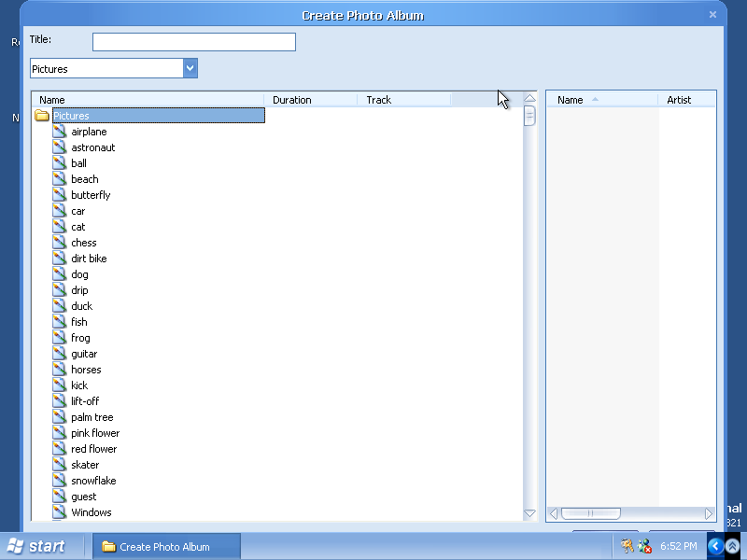747x560 pixels.
Task: Click Create Photo Album taskbar button
Action: point(166,547)
